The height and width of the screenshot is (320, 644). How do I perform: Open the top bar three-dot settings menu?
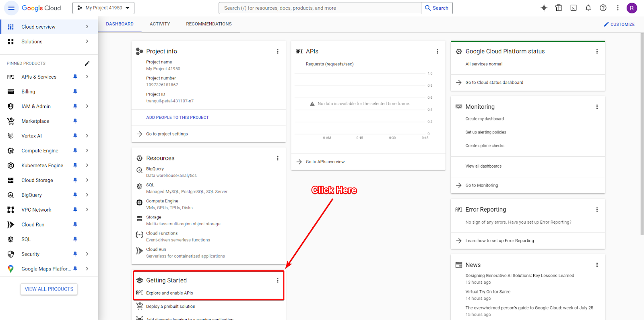pos(617,8)
